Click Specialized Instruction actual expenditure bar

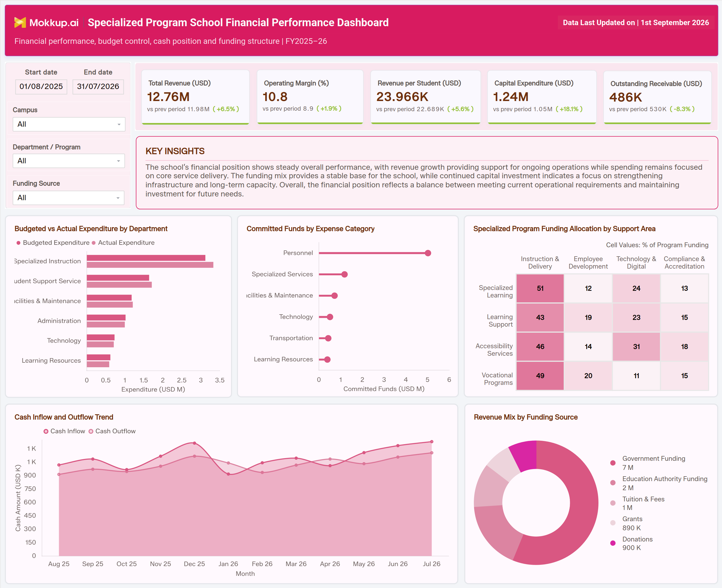click(x=150, y=265)
